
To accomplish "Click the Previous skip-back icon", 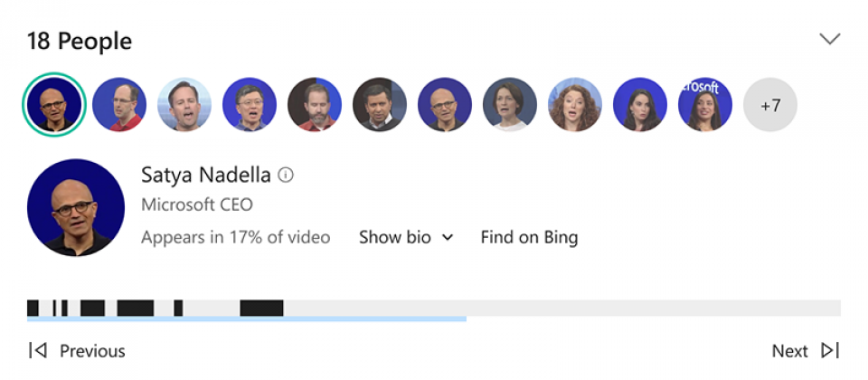I will pos(38,350).
